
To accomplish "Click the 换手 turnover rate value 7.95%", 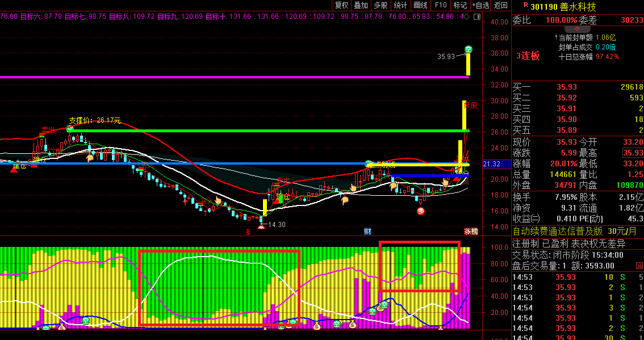I will click(566, 197).
